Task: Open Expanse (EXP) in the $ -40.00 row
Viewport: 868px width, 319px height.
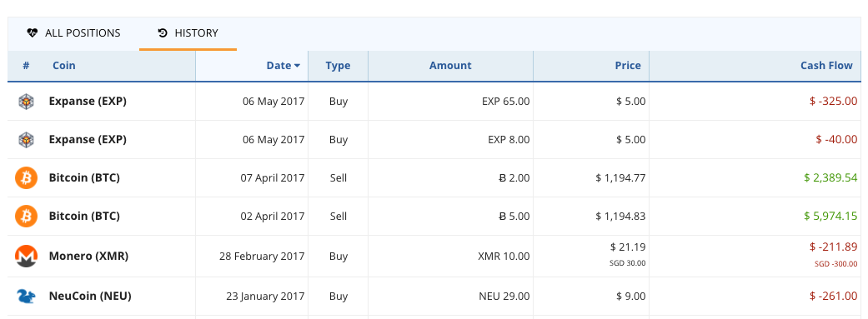Action: [88, 140]
